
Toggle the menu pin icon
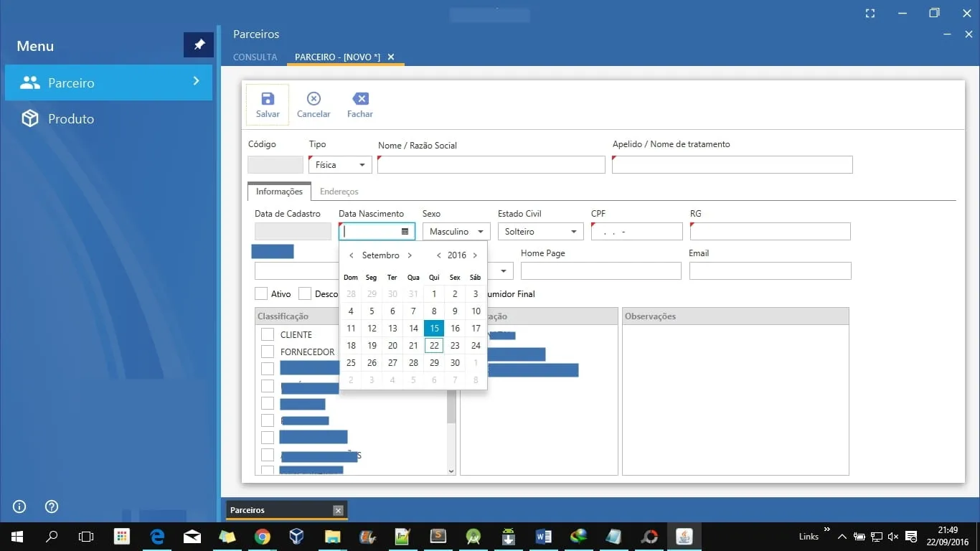coord(199,45)
